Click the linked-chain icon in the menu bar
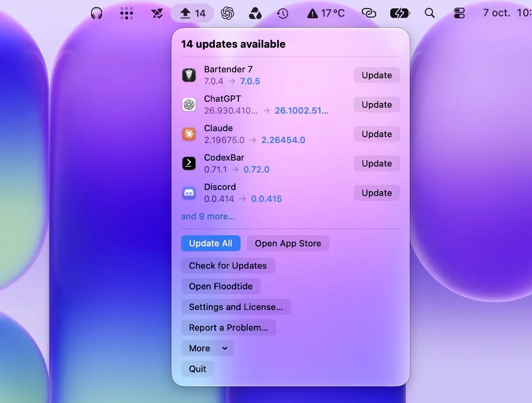 coord(369,13)
